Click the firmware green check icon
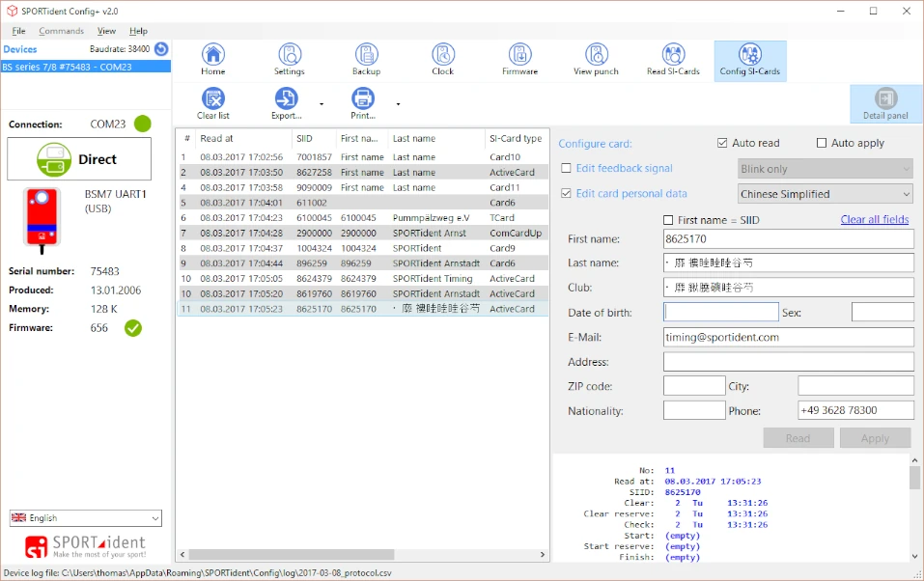The width and height of the screenshot is (924, 581). 133,328
